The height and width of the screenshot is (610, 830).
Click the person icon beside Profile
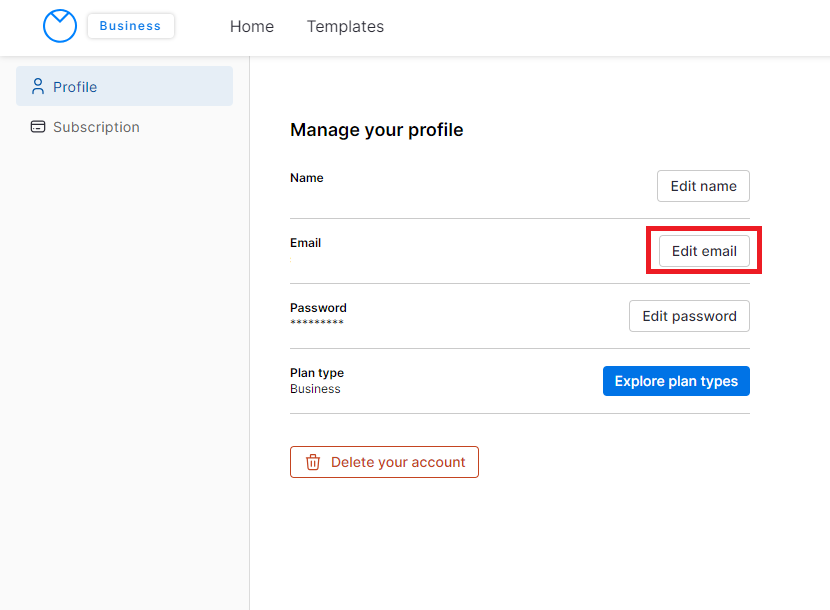pos(38,86)
